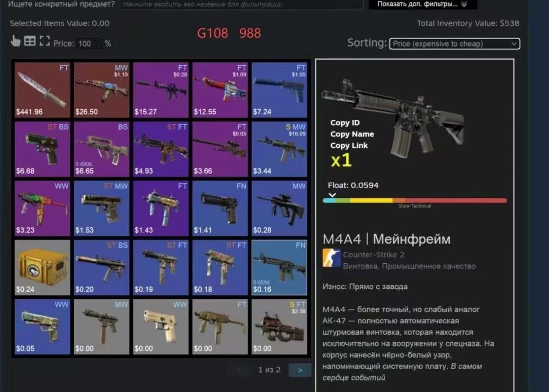Open the Counter-Strike 2 game icon
Screen dimensions: 549x392
pos(331,258)
